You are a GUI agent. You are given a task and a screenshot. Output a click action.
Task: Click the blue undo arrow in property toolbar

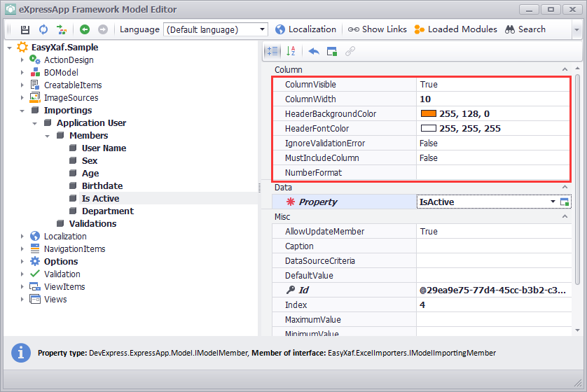tap(314, 51)
